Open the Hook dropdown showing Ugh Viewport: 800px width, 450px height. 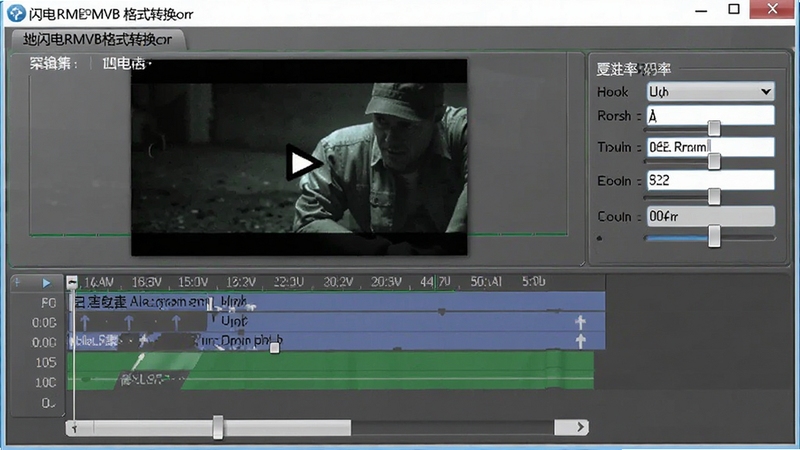click(711, 92)
